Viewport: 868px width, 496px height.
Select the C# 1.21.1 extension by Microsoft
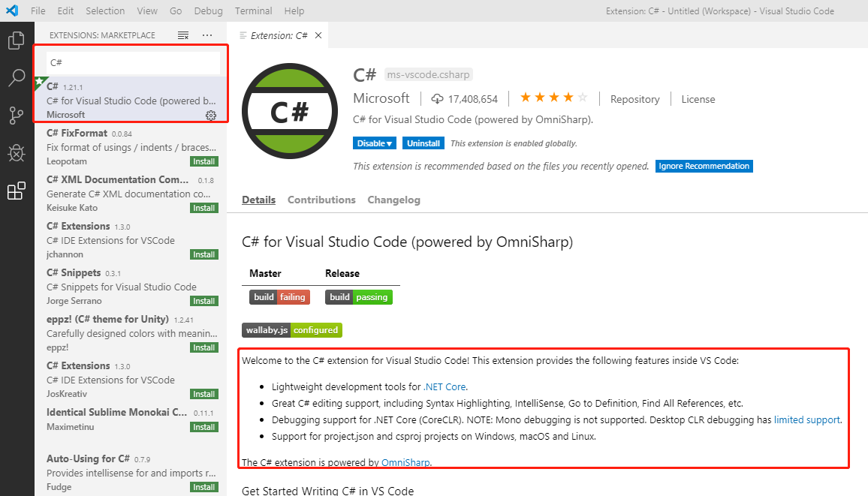coord(131,100)
